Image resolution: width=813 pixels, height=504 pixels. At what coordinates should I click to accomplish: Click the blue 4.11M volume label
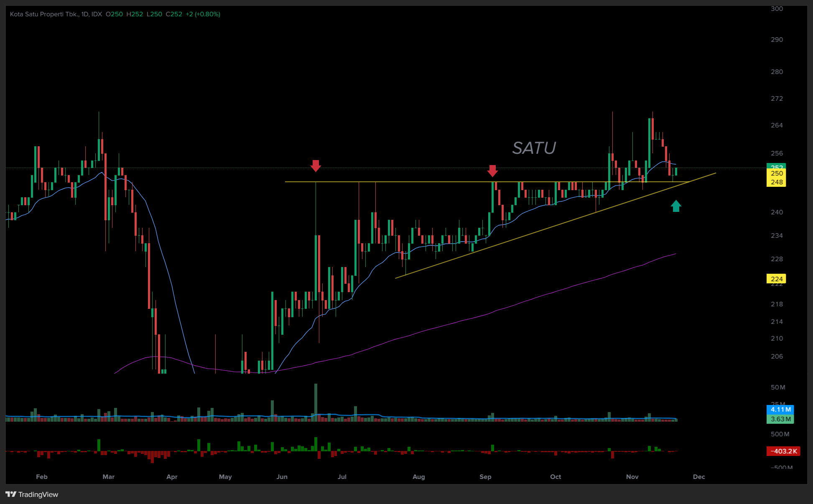pyautogui.click(x=780, y=410)
